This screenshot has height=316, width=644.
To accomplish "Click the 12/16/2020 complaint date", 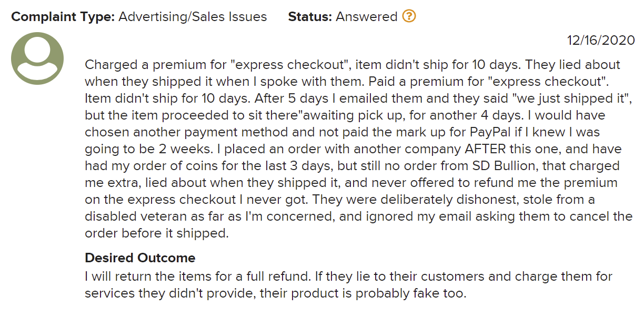I will pyautogui.click(x=600, y=40).
